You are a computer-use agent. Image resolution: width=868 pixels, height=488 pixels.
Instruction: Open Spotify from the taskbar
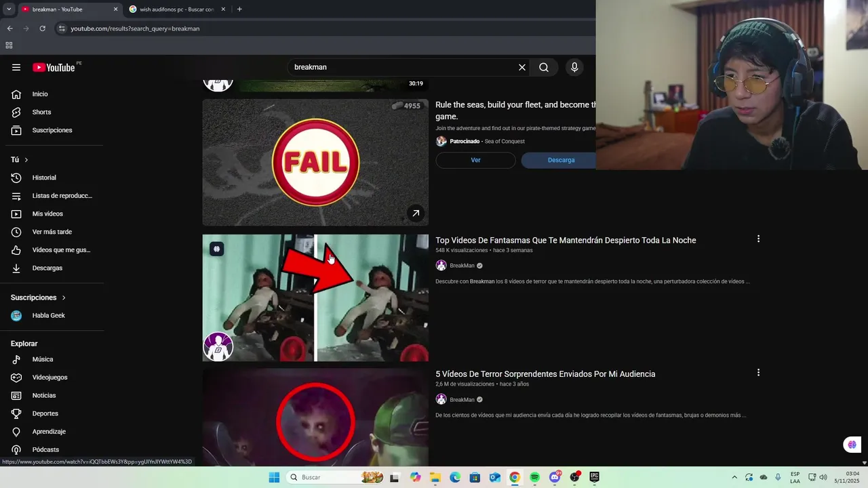click(534, 477)
